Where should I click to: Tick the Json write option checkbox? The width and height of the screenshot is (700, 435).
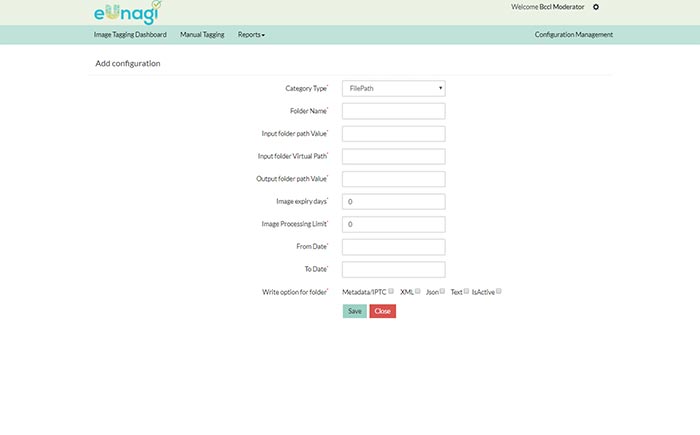(x=443, y=291)
